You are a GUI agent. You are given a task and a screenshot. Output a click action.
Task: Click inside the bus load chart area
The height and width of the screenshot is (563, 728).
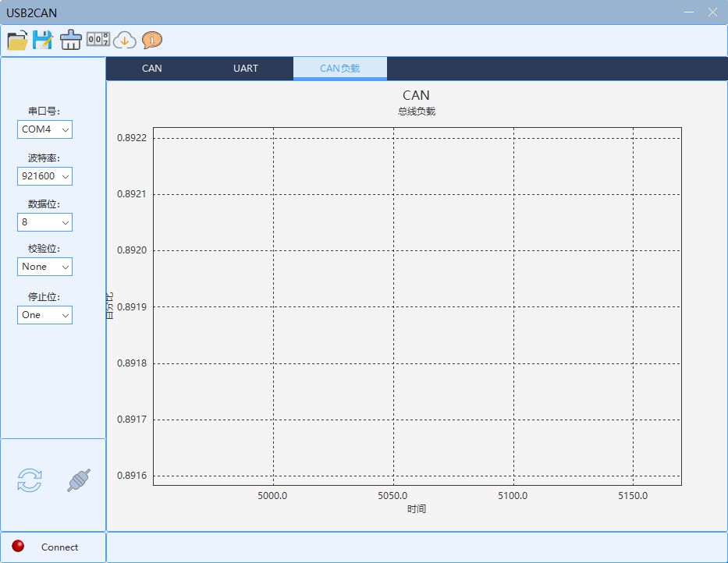pos(417,306)
